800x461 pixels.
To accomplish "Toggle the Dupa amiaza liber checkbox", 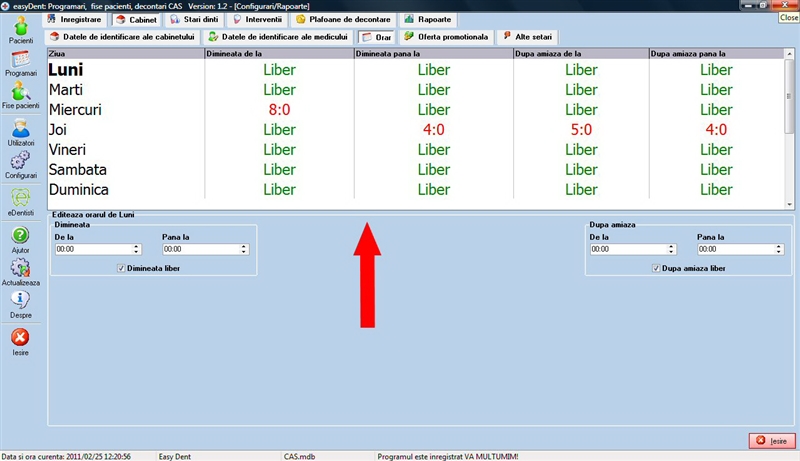I will 656,268.
